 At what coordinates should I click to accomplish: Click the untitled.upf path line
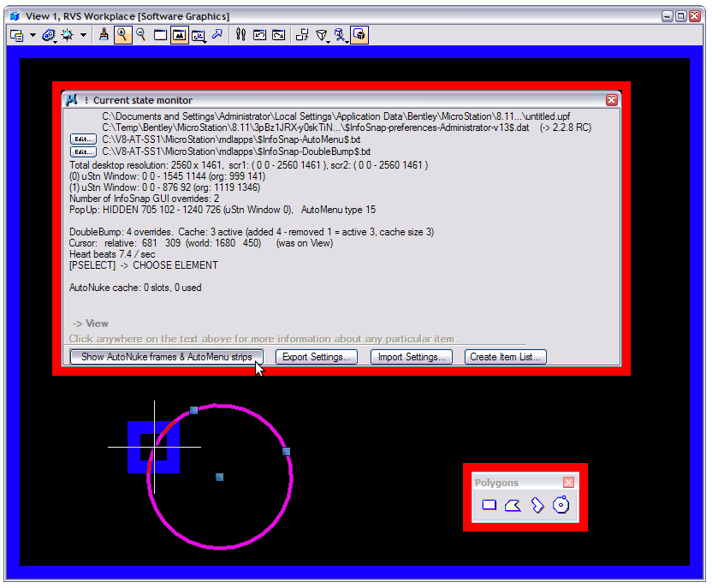336,116
